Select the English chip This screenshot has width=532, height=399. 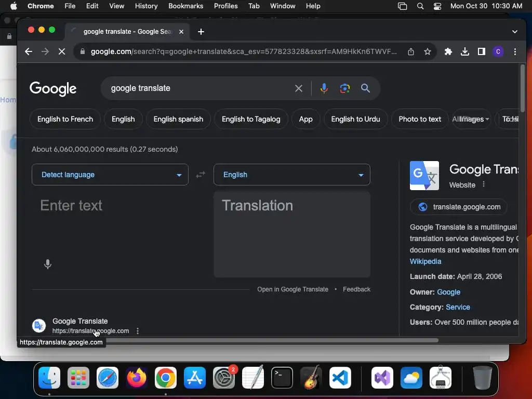coord(123,119)
